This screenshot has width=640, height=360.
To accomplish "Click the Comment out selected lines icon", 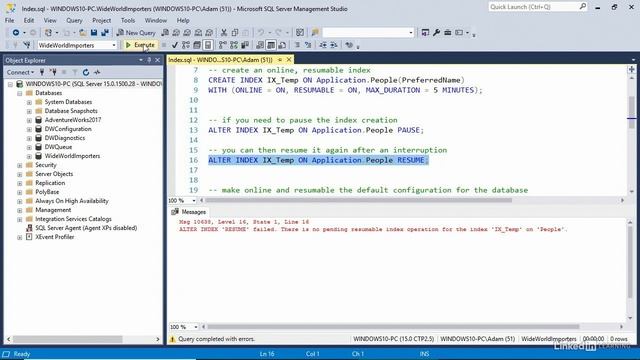I will click(297, 45).
